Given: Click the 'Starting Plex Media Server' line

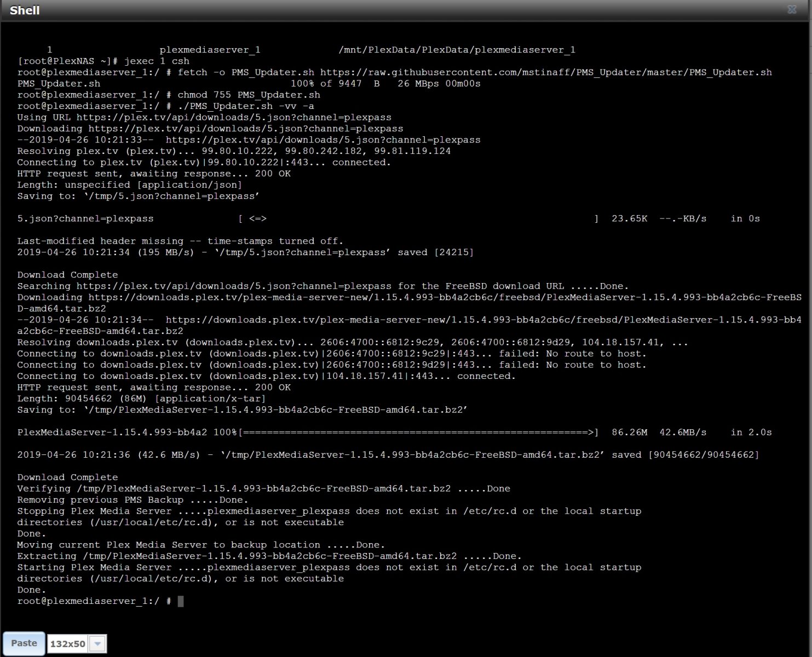Looking at the screenshot, I should point(329,568).
